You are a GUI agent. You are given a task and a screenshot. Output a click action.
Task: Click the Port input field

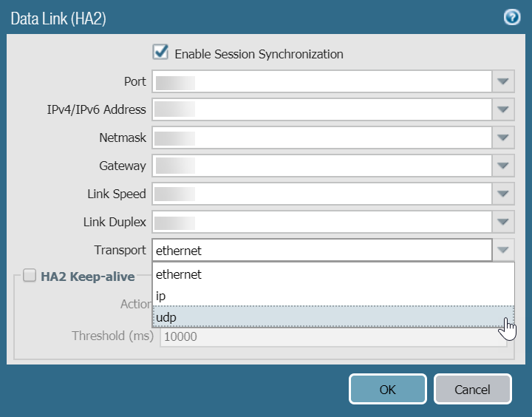tap(322, 81)
